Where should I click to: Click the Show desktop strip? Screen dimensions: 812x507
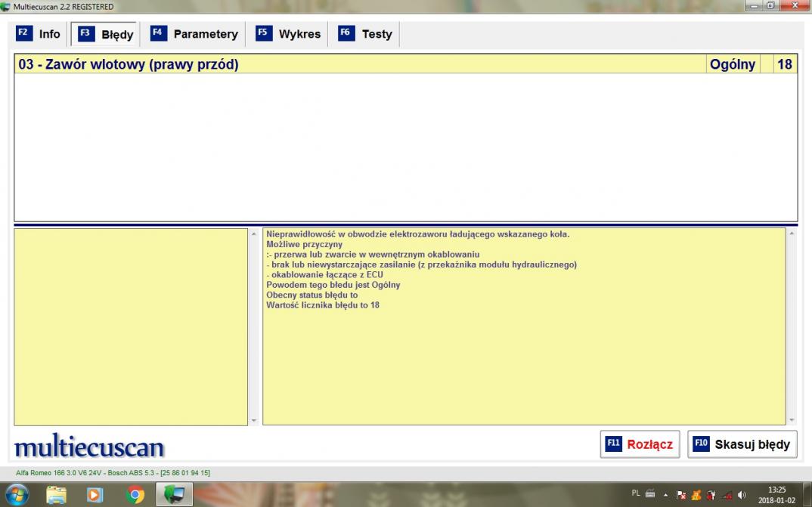807,495
